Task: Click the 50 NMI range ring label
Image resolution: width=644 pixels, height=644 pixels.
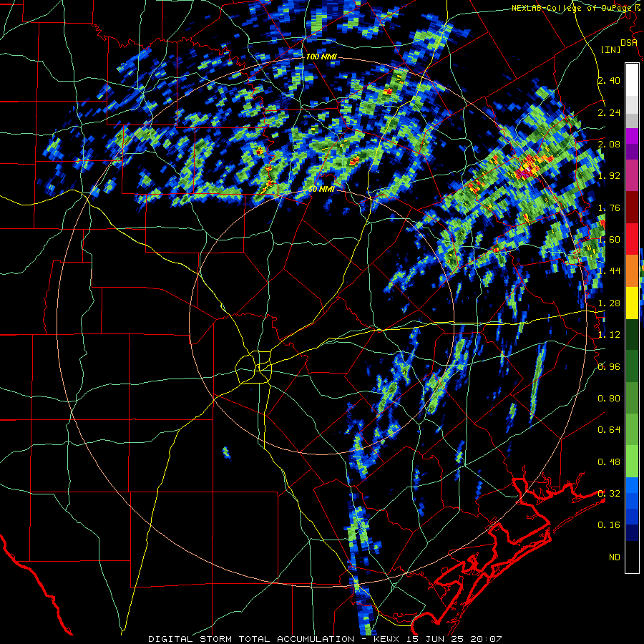Action: point(321,190)
